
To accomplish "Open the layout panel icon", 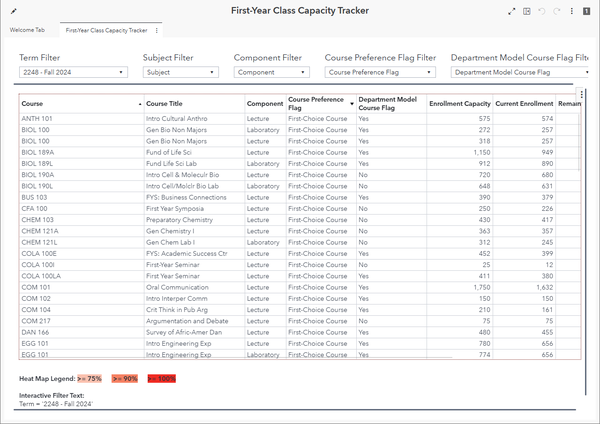I will 527,11.
